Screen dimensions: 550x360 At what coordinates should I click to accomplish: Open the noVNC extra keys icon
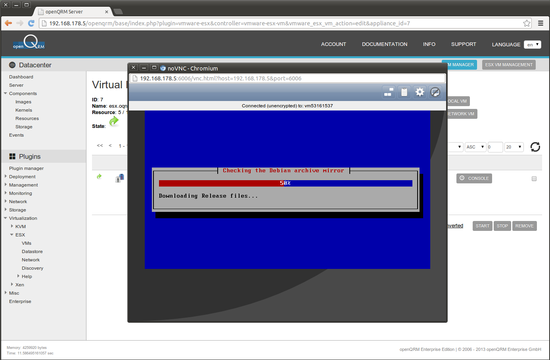coord(388,92)
